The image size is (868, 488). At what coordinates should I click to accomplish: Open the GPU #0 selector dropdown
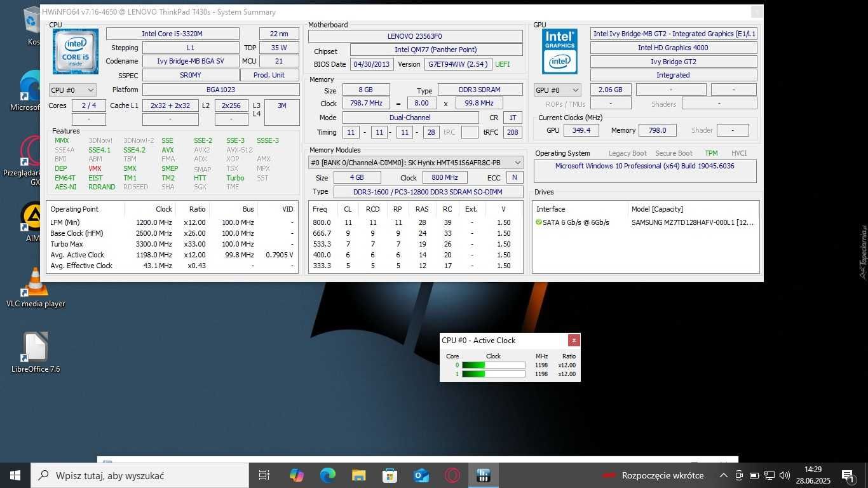tap(557, 90)
